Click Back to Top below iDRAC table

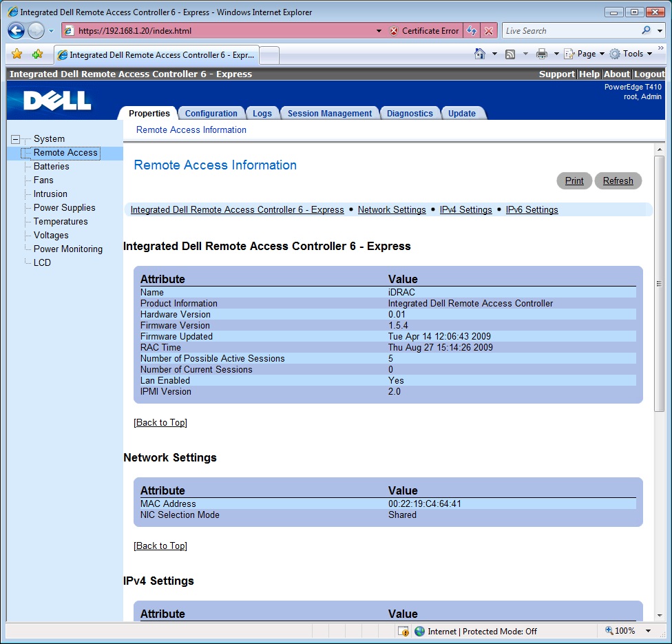point(160,422)
